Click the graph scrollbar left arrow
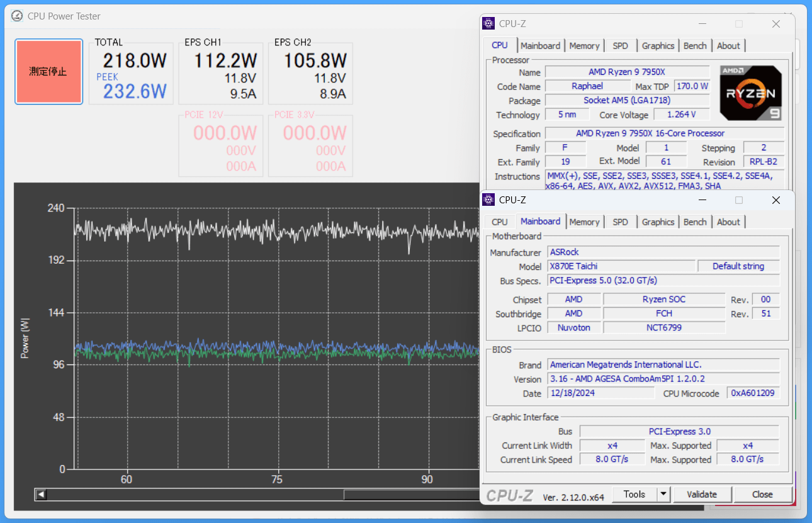812x523 pixels. (41, 495)
